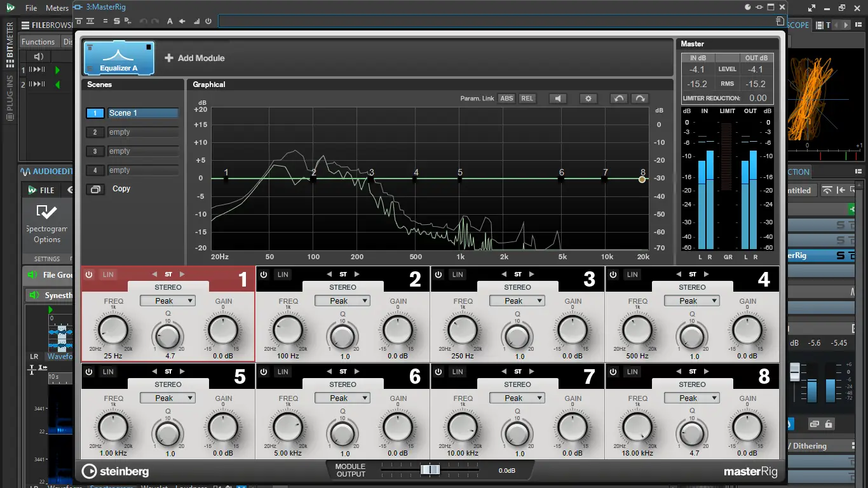
Task: Select Scene 1 slot button
Action: click(95, 113)
